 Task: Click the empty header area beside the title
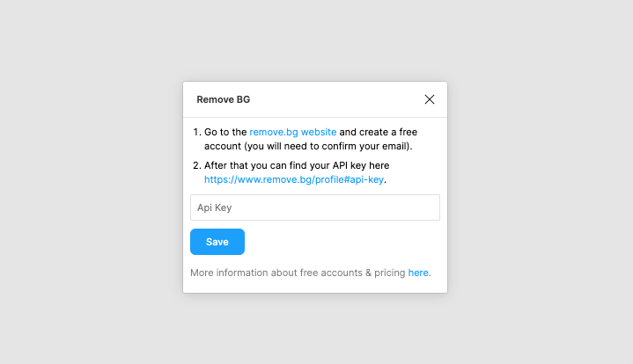click(335, 99)
